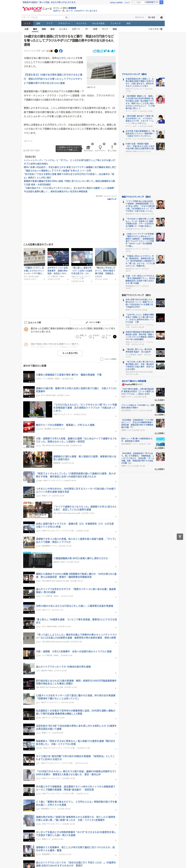Open 購入履歴 link
Screen dimensions: 186x868
(152, 18)
